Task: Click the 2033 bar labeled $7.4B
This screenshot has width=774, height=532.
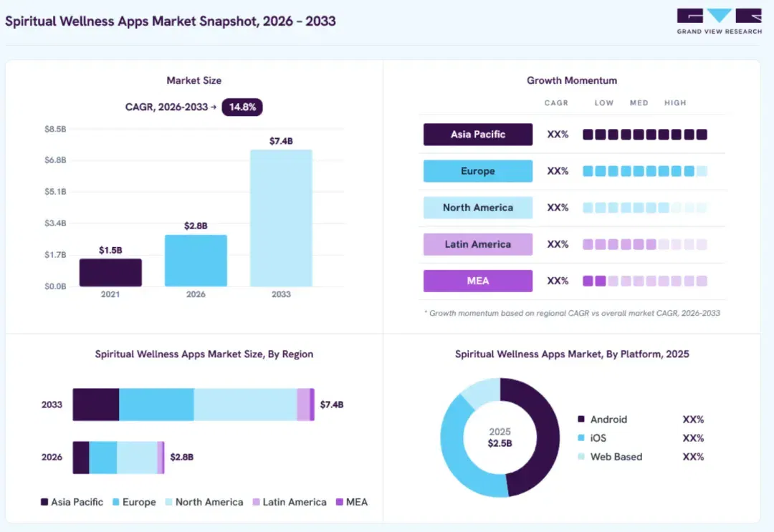Action: [281, 218]
